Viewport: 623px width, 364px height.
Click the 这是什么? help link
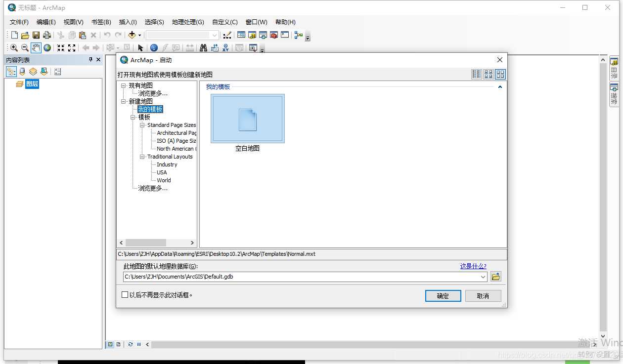(473, 266)
